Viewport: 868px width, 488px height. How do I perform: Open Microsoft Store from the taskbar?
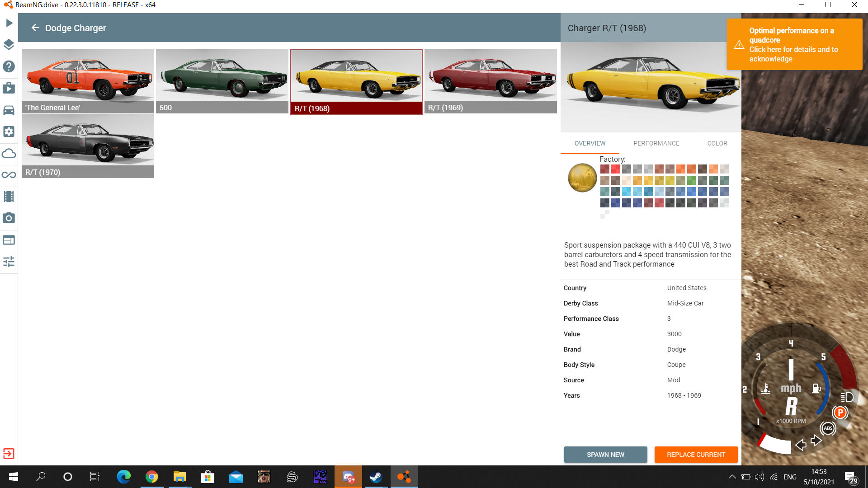point(208,477)
